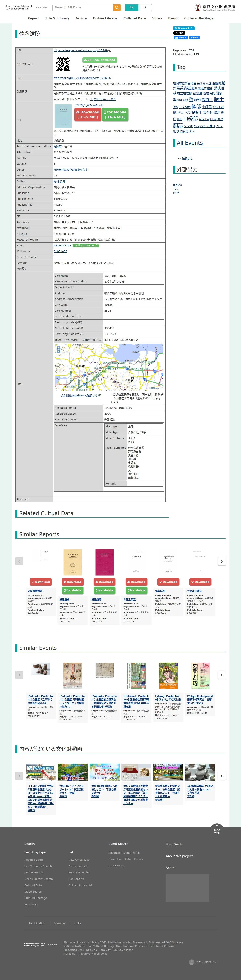The height and width of the screenshot is (980, 241).
Task: Previous arrow in Similar Reports carousel
Action: click(x=19, y=561)
